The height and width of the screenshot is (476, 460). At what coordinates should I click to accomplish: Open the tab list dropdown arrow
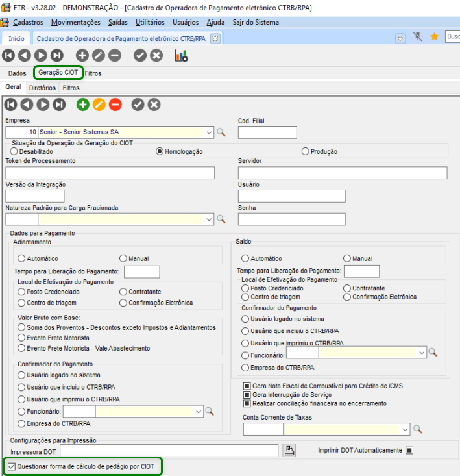coord(400,38)
